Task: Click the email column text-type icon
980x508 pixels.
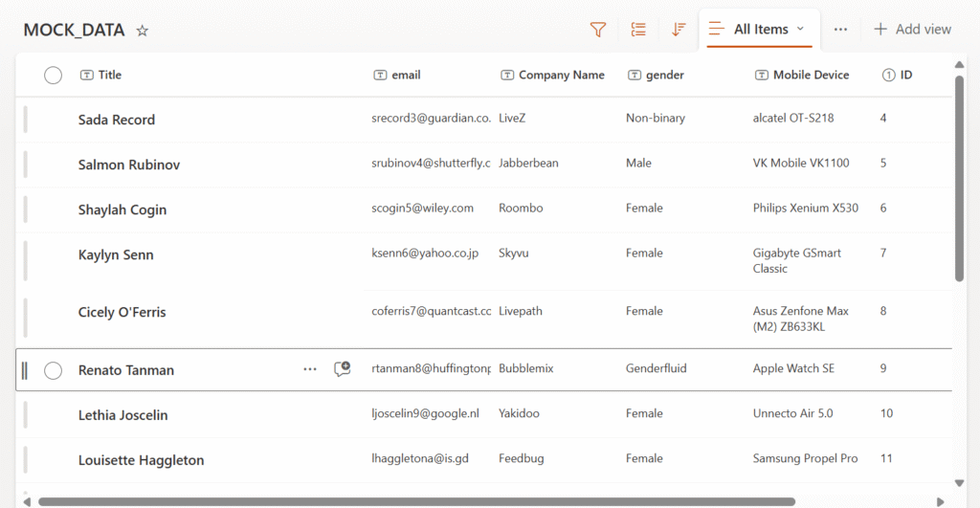Action: pos(380,75)
